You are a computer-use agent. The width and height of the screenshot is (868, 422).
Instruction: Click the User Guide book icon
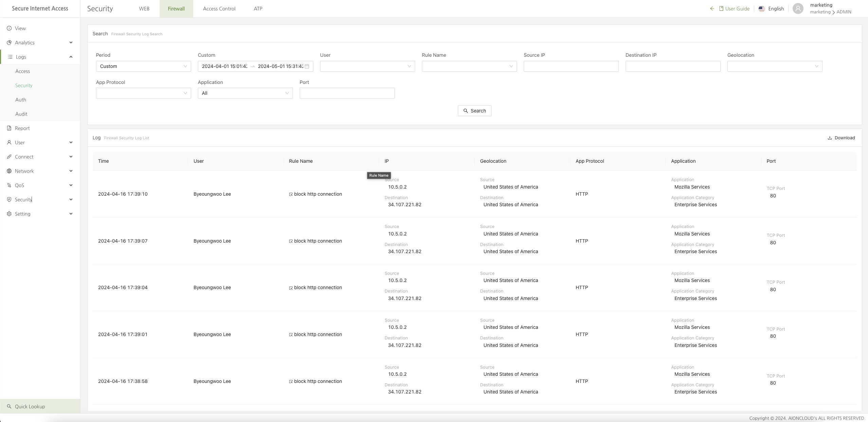[721, 8]
